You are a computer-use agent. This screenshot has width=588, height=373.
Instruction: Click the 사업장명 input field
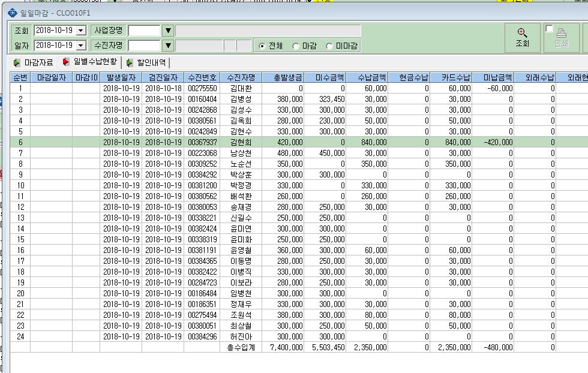(145, 31)
